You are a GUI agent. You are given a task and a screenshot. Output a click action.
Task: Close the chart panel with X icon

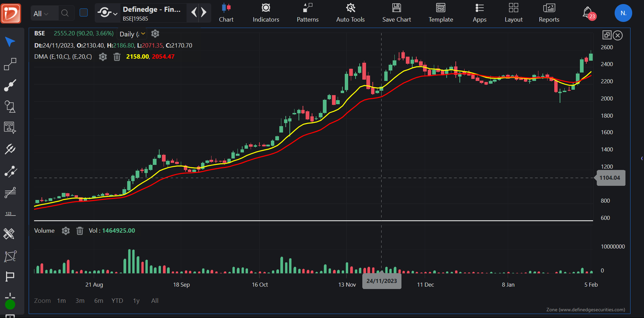618,35
